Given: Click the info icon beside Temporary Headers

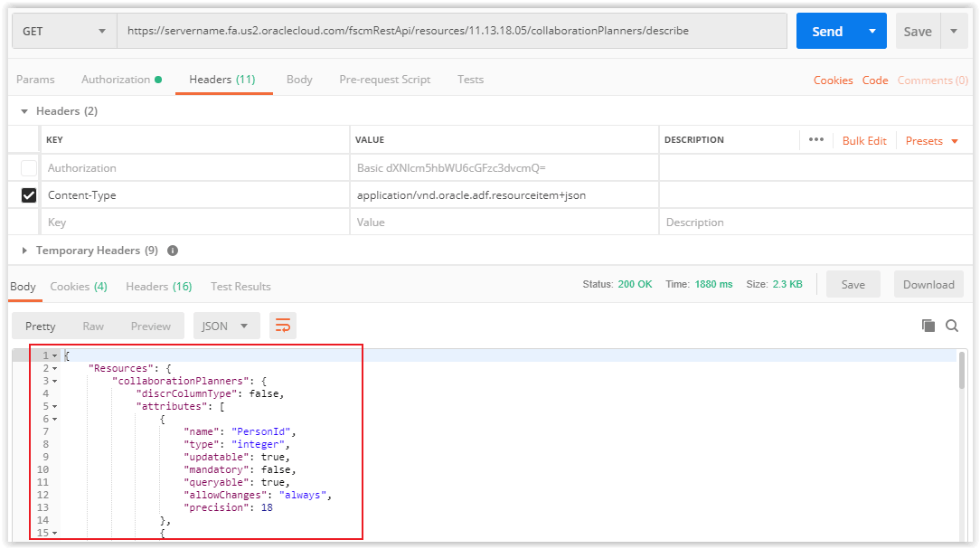Looking at the screenshot, I should (173, 251).
